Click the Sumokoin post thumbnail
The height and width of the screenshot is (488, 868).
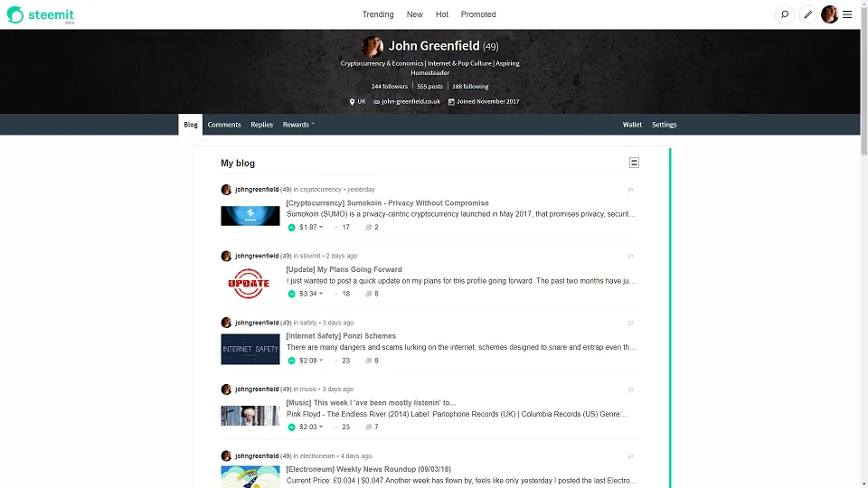click(250, 216)
